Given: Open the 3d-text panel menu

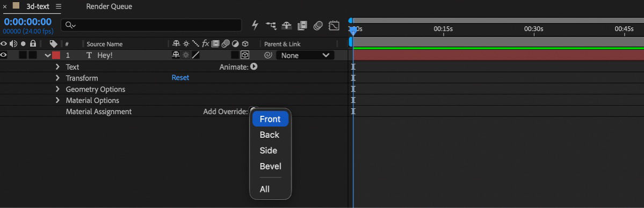Looking at the screenshot, I should click(x=59, y=6).
